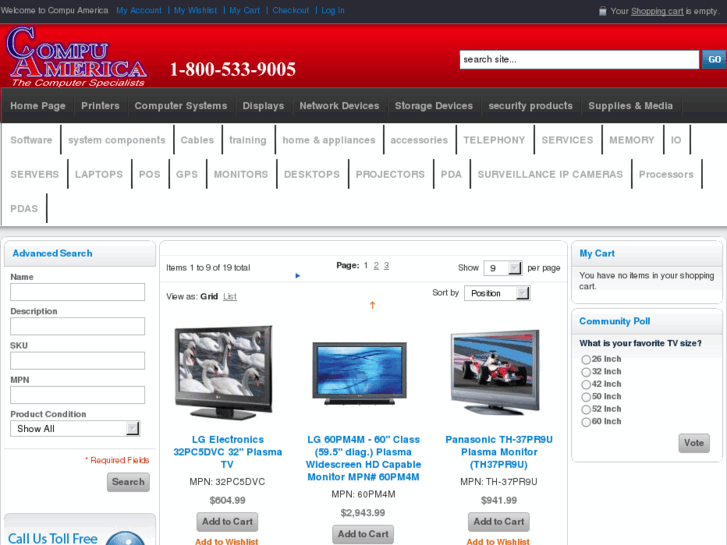Open the Storage Devices menu
The image size is (727, 545).
point(434,106)
